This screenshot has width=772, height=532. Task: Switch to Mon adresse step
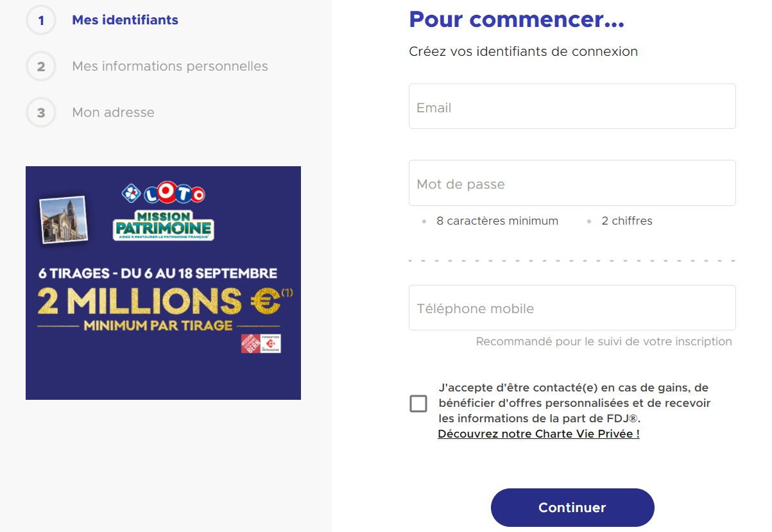click(x=113, y=112)
